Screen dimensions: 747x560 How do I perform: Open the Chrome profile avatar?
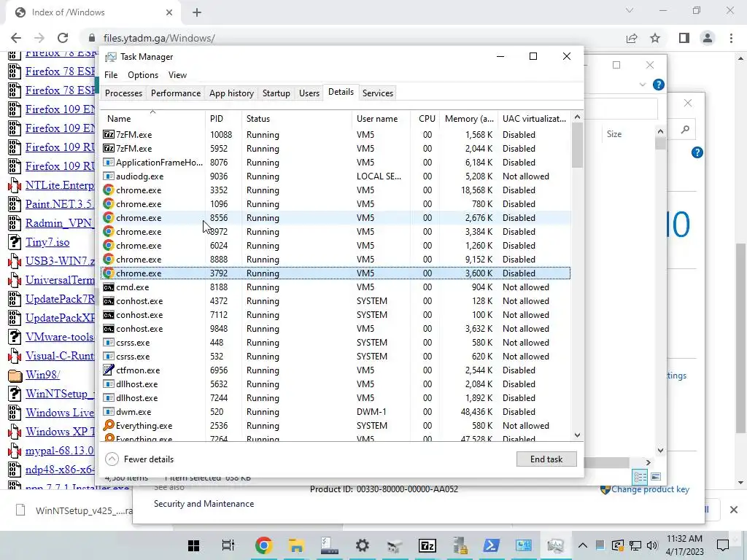pyautogui.click(x=708, y=38)
